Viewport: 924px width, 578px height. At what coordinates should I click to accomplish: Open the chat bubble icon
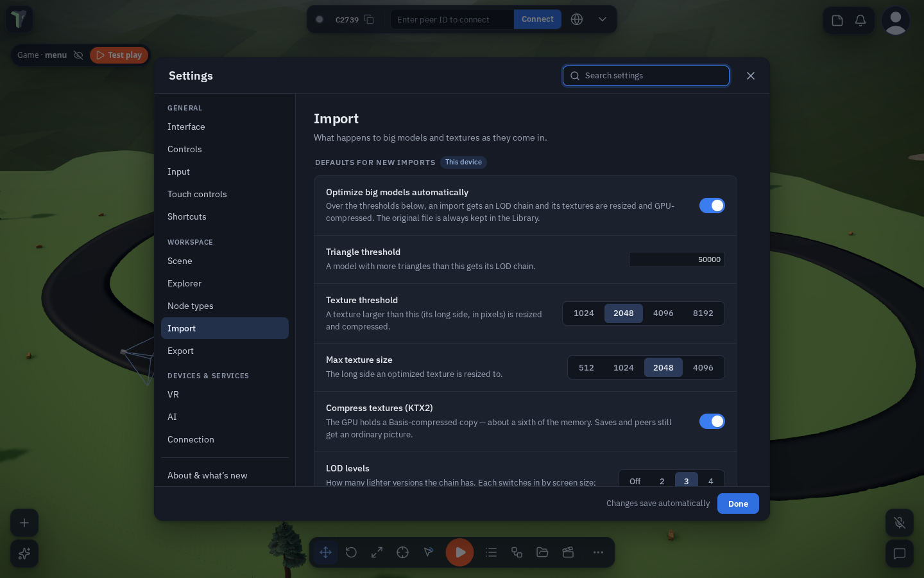(x=900, y=554)
